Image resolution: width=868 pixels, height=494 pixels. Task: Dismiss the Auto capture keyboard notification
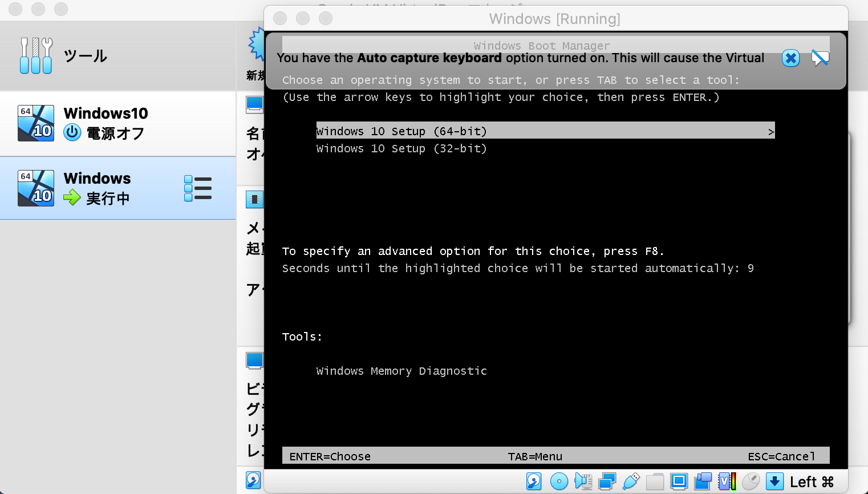pyautogui.click(x=790, y=58)
